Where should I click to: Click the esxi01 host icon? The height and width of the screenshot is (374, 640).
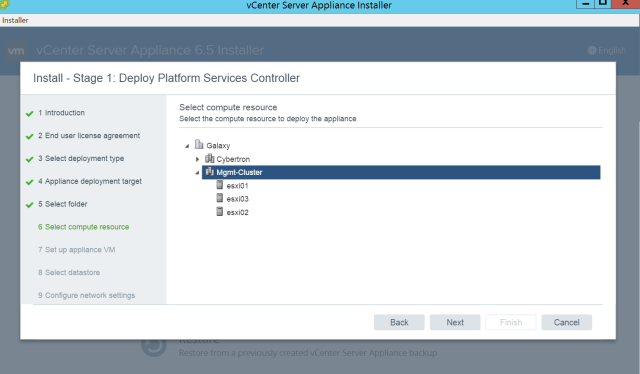[x=220, y=185]
